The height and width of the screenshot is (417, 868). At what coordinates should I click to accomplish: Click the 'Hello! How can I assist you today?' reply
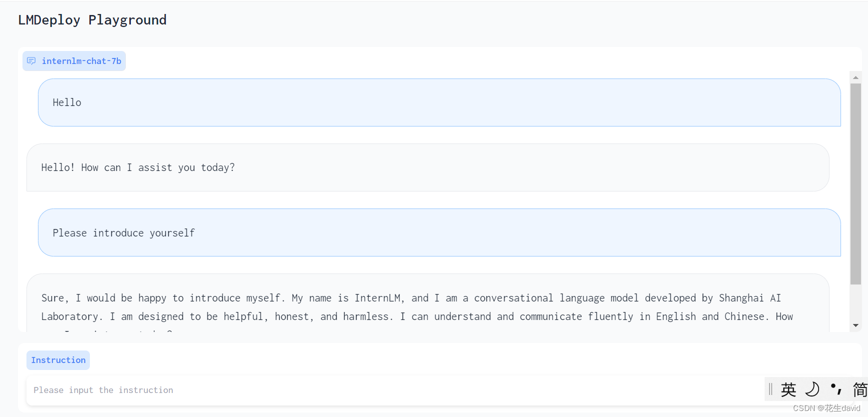point(428,167)
